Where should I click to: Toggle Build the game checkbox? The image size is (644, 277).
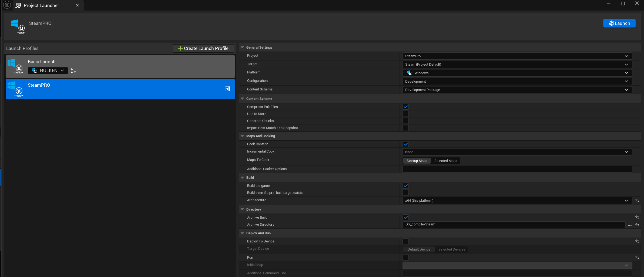coord(406,185)
